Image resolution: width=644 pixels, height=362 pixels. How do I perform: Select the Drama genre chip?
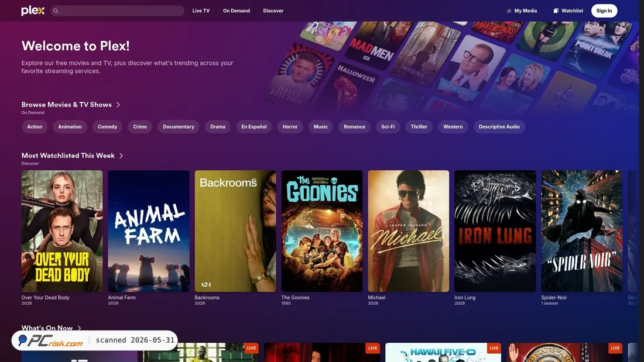pyautogui.click(x=218, y=127)
